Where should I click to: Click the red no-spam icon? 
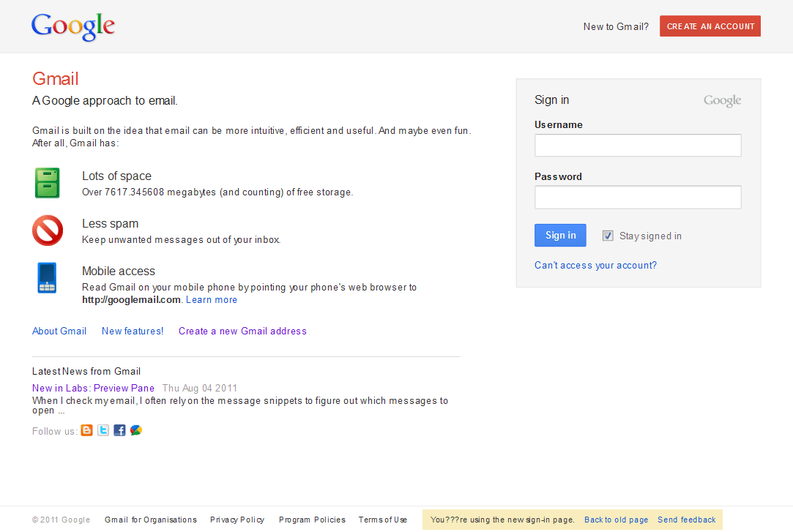click(x=48, y=231)
